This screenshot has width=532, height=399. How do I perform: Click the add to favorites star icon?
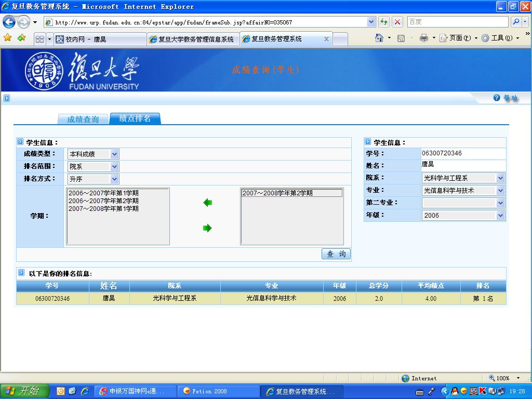click(x=21, y=38)
